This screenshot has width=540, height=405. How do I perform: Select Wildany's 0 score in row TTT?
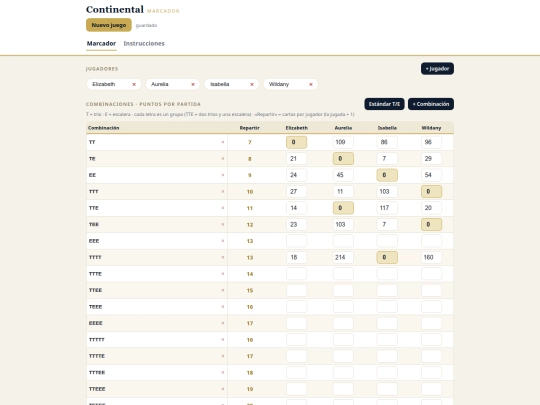(x=431, y=191)
